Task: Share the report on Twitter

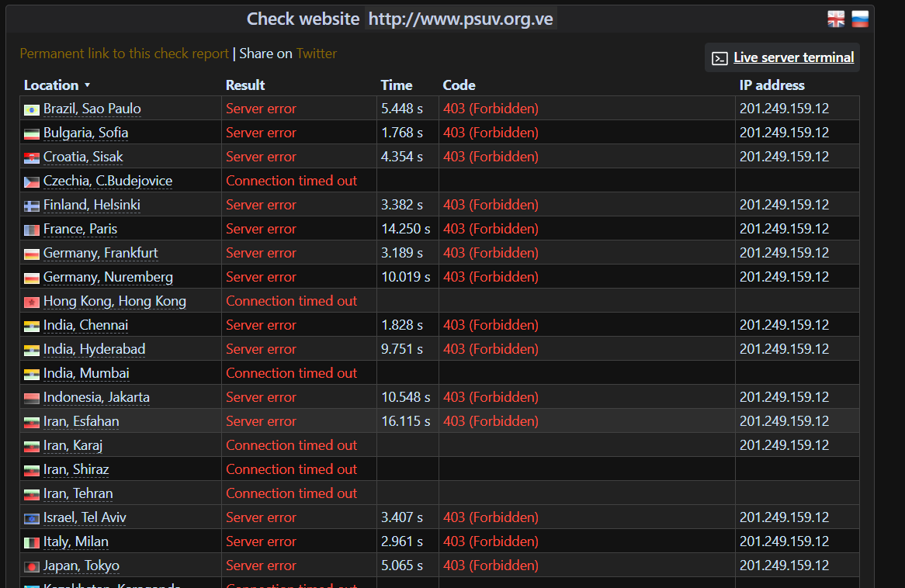Action: pos(317,54)
